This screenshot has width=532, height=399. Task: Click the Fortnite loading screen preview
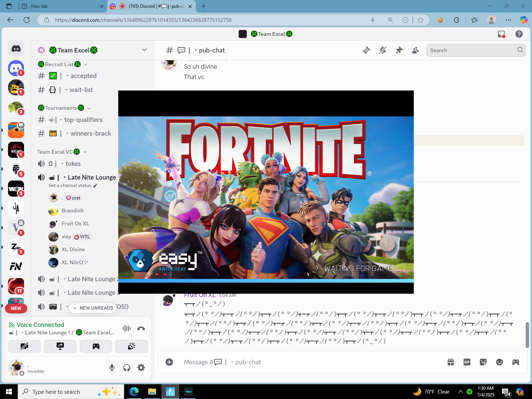coord(266,192)
